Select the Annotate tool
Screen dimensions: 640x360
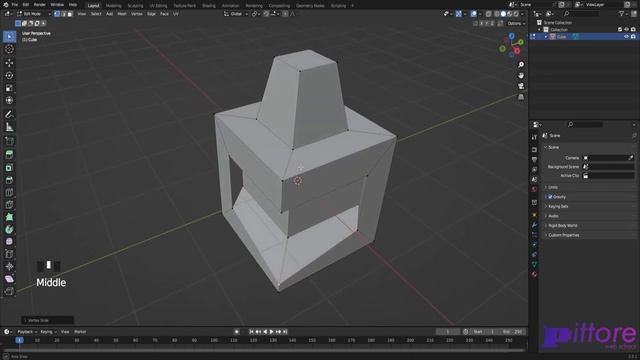coord(9,115)
